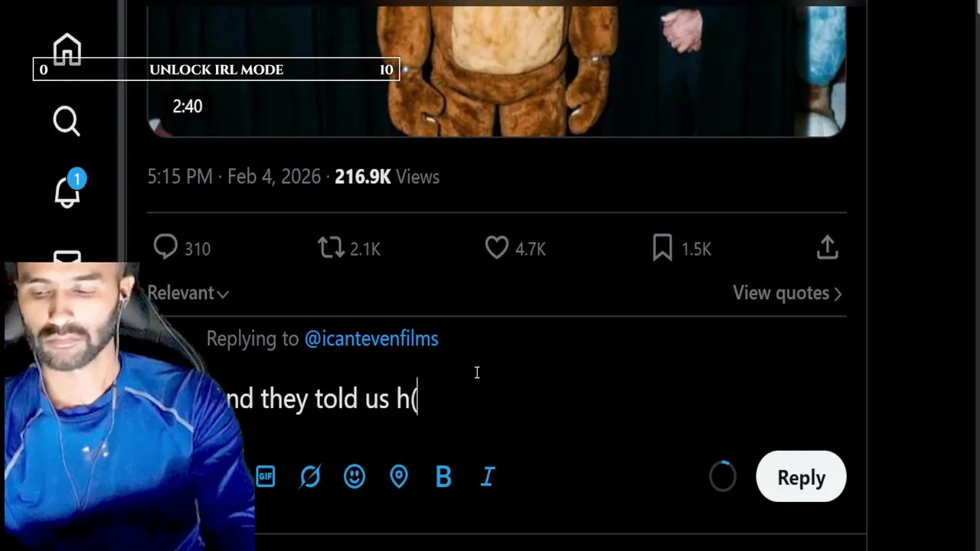Bookmark the post
980x551 pixels.
click(x=662, y=248)
